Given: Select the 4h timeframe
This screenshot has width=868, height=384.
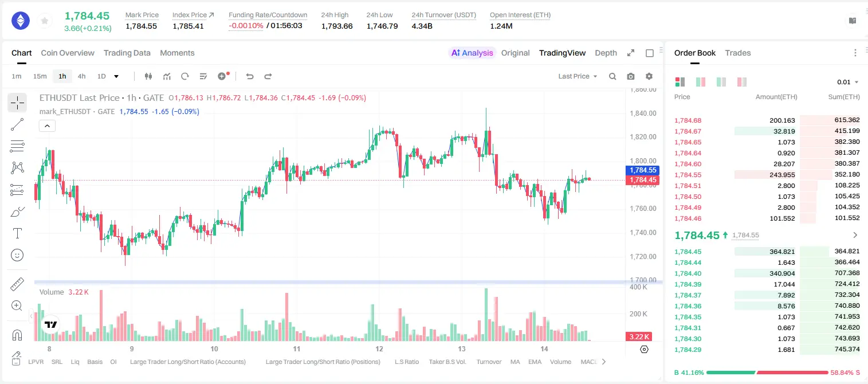Looking at the screenshot, I should pos(81,76).
